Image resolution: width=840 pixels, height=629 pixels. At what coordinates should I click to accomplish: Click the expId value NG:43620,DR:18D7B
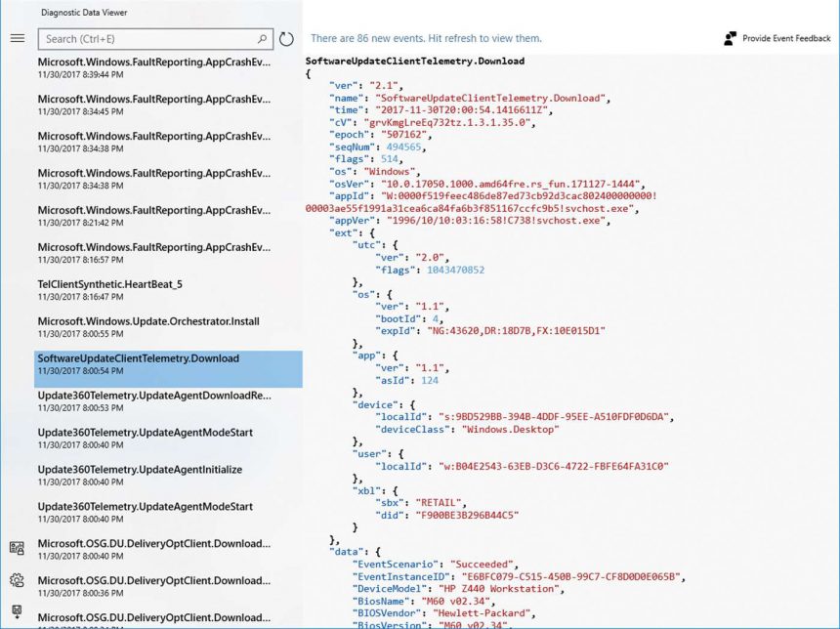click(516, 331)
